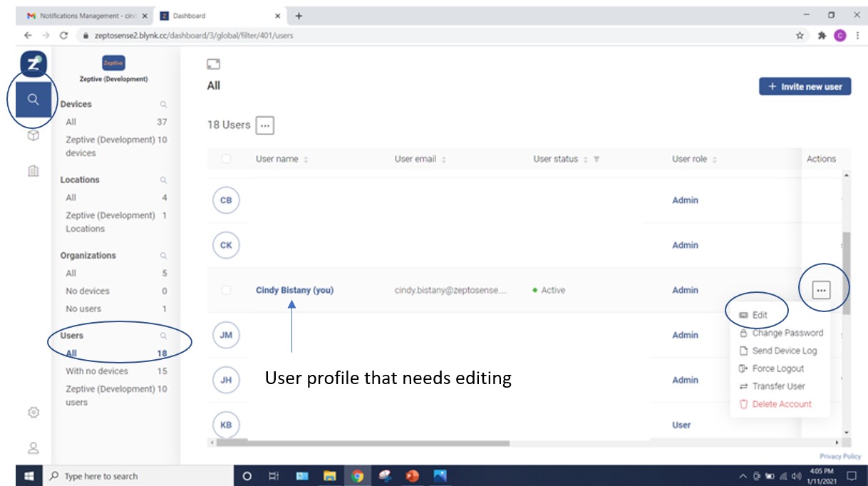Click the Zeptive Z logo icon
Image resolution: width=868 pixels, height=486 pixels.
coord(33,63)
